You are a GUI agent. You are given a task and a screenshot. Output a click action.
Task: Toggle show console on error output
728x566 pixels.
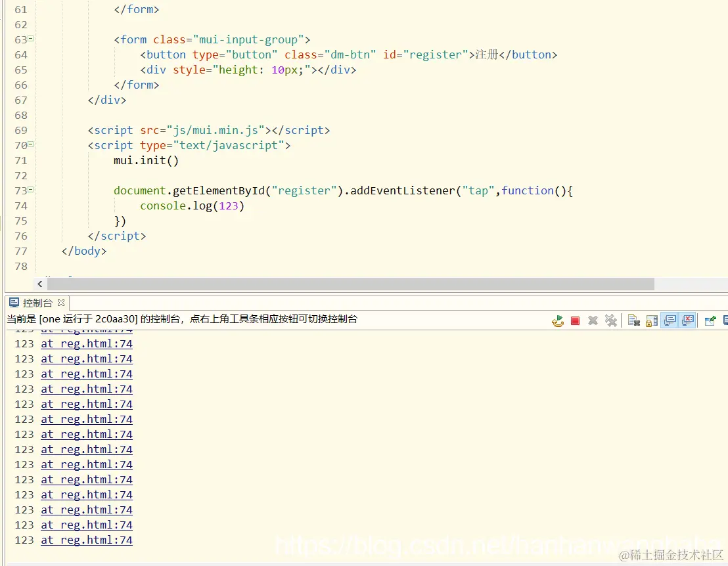click(688, 320)
